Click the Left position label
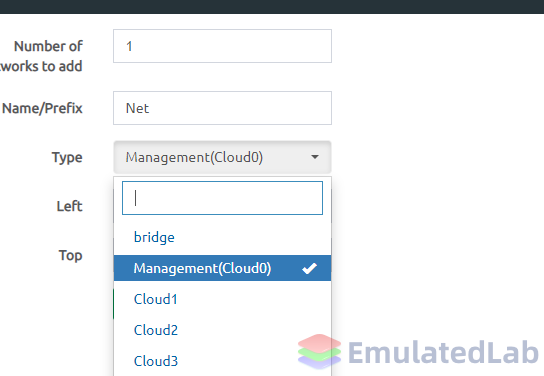Viewport: 544px width, 376px height. coord(70,206)
